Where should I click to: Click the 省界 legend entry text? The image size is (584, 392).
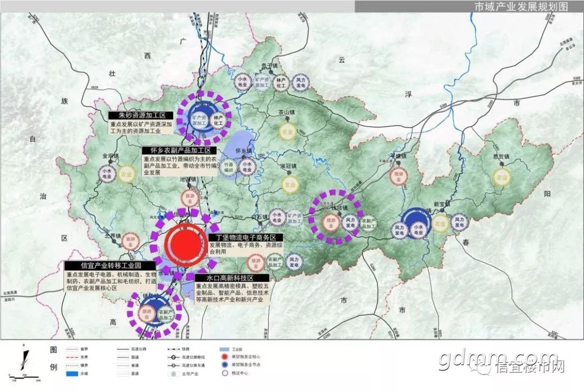pos(84,349)
